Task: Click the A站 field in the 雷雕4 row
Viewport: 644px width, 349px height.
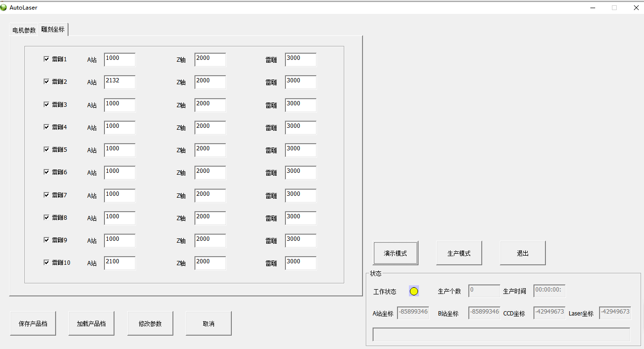Action: [120, 128]
